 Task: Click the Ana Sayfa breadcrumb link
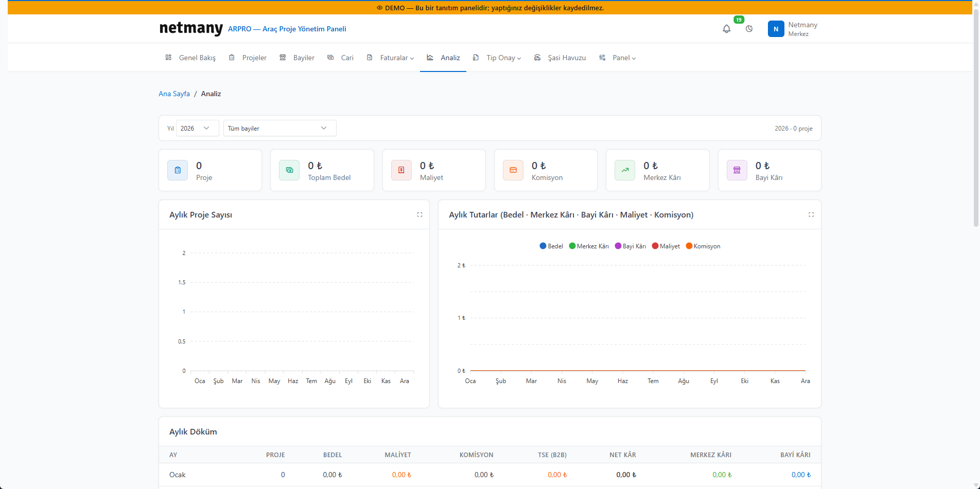pyautogui.click(x=174, y=94)
